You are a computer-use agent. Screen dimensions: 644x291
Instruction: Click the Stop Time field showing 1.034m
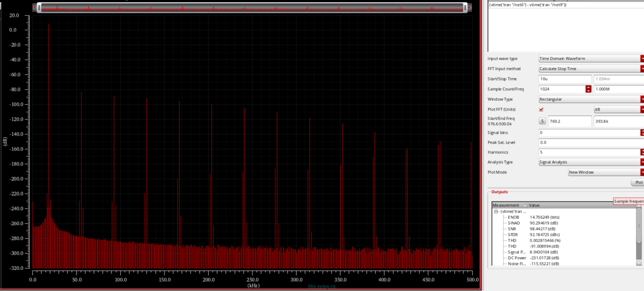[619, 79]
